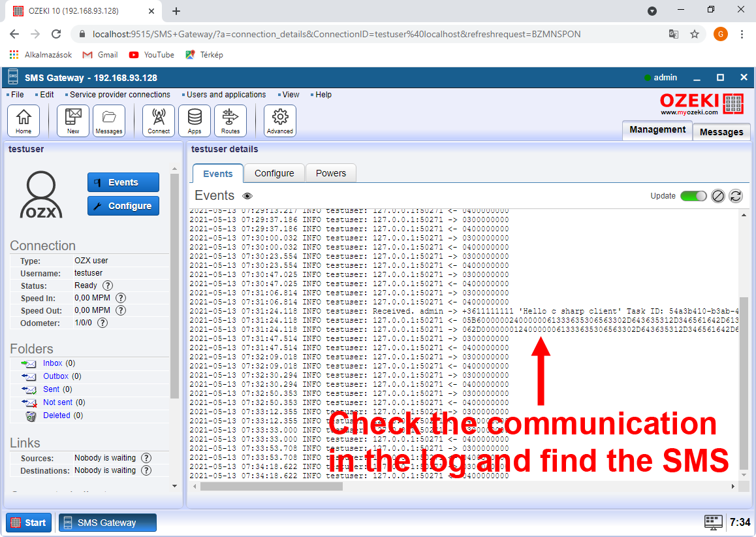
Task: Open the Help menu
Action: [324, 95]
